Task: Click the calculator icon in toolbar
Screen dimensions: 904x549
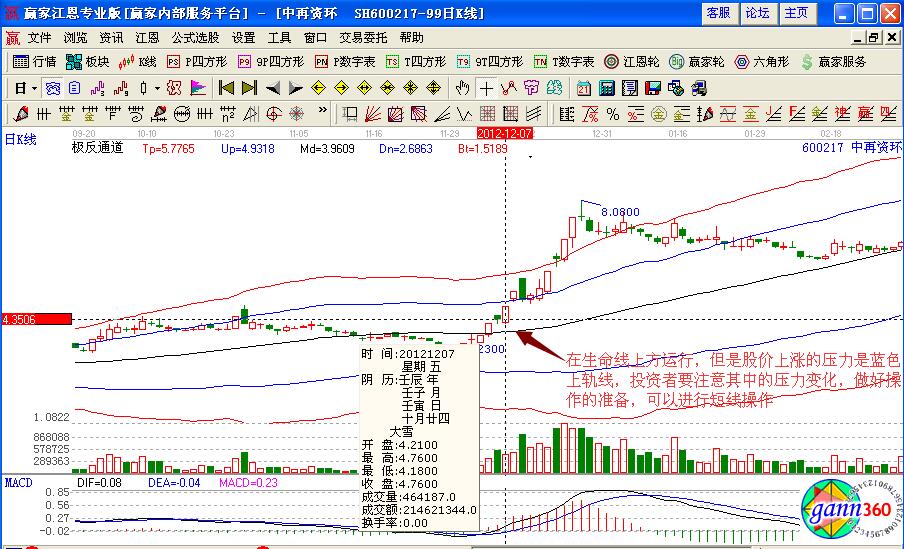Action: tap(605, 88)
